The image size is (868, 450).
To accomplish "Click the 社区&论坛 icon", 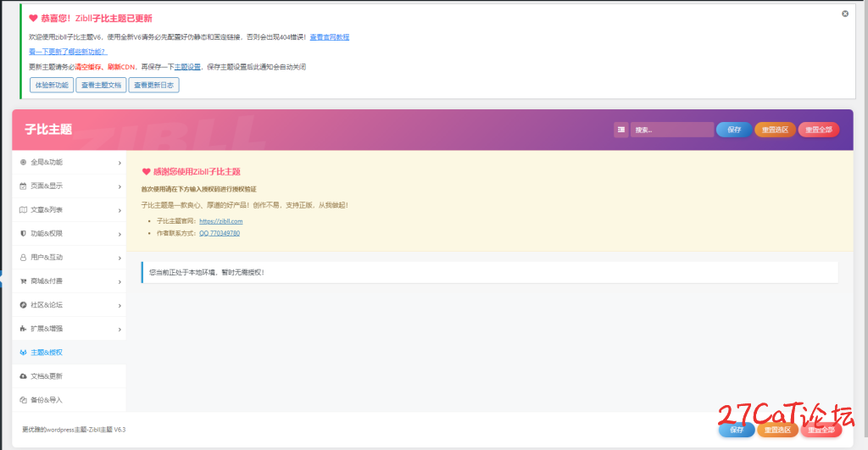I will pyautogui.click(x=23, y=305).
